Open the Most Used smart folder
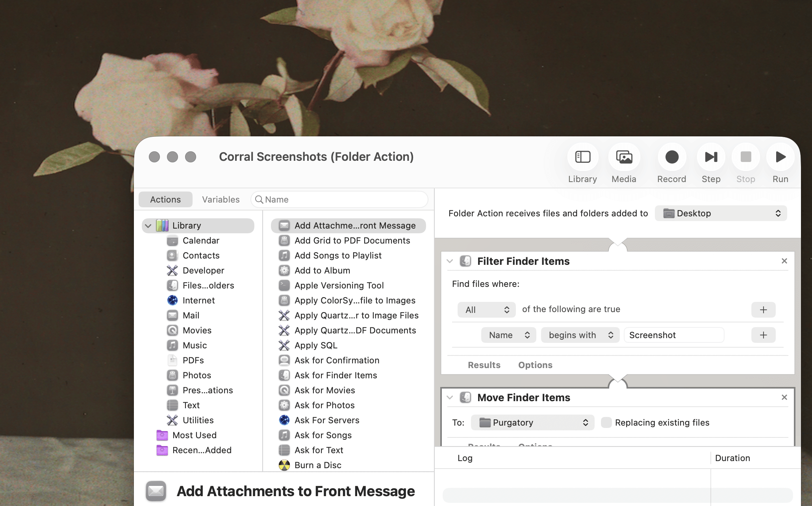Image resolution: width=812 pixels, height=506 pixels. (194, 435)
